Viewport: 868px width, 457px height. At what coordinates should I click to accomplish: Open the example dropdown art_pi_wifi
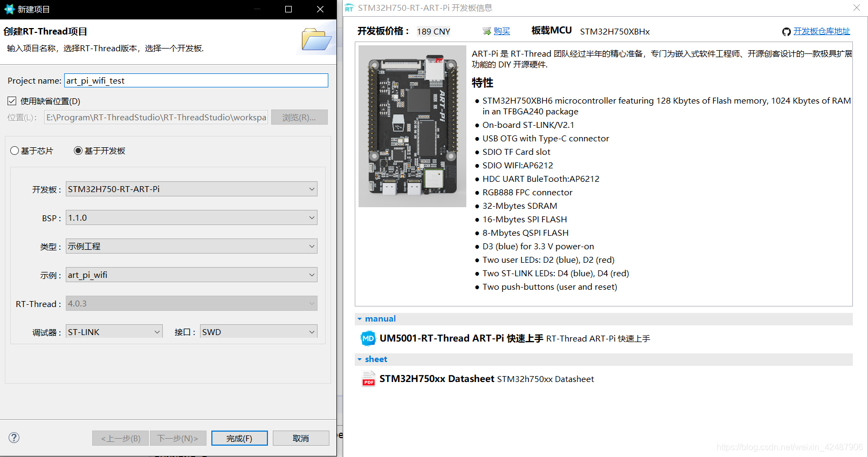[x=191, y=275]
